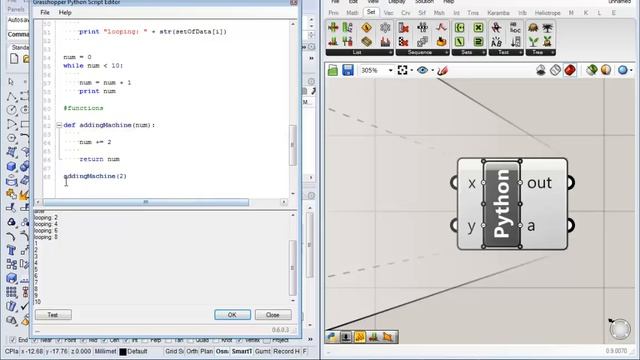Select the Rhino circle tool
The height and width of the screenshot is (360, 640).
[11, 110]
